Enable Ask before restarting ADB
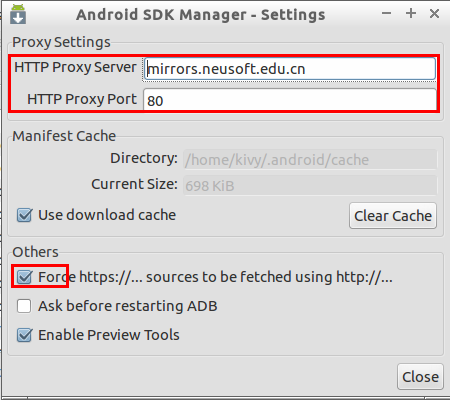This screenshot has width=450, height=400. pyautogui.click(x=24, y=306)
